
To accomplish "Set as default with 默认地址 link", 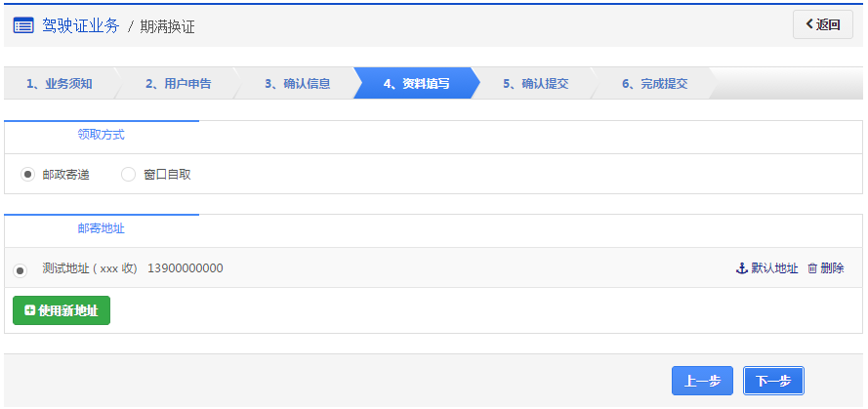I will (774, 268).
